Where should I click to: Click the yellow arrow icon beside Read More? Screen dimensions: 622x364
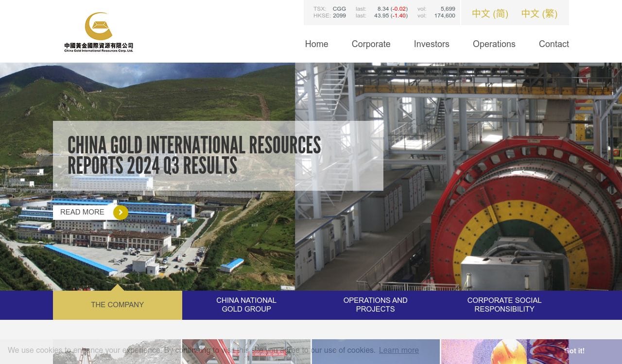click(121, 213)
